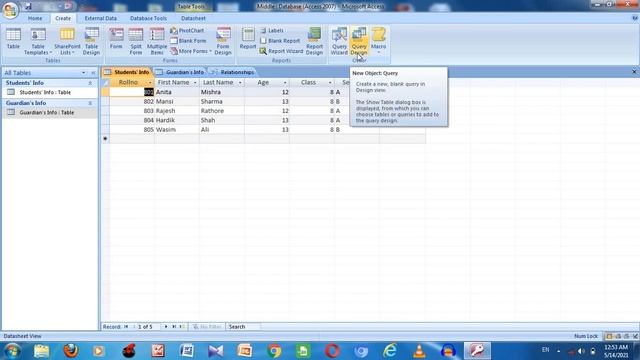Launch the Query Wizard

(339, 41)
